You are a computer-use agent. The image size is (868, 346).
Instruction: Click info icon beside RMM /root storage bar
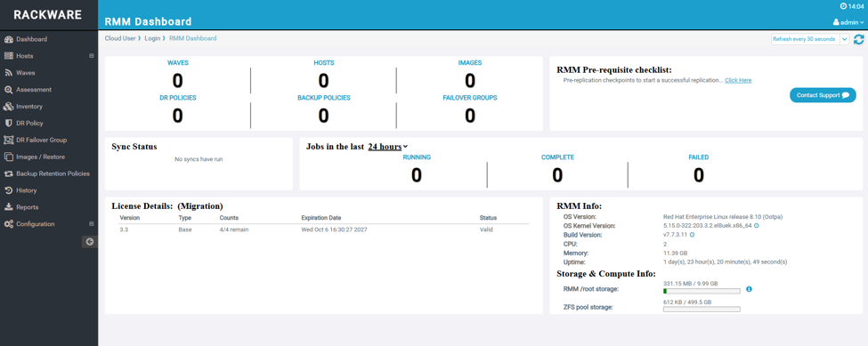pyautogui.click(x=749, y=289)
